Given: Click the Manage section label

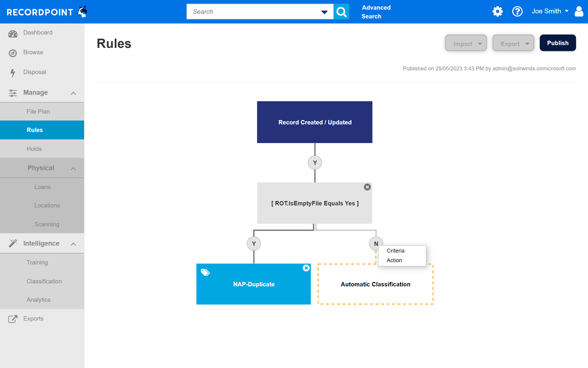Looking at the screenshot, I should click(x=35, y=92).
